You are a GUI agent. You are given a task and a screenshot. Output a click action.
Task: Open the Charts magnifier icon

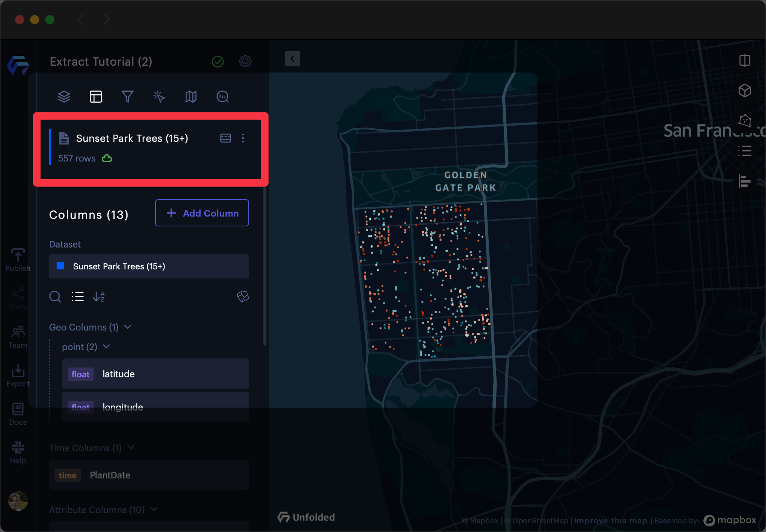(223, 97)
